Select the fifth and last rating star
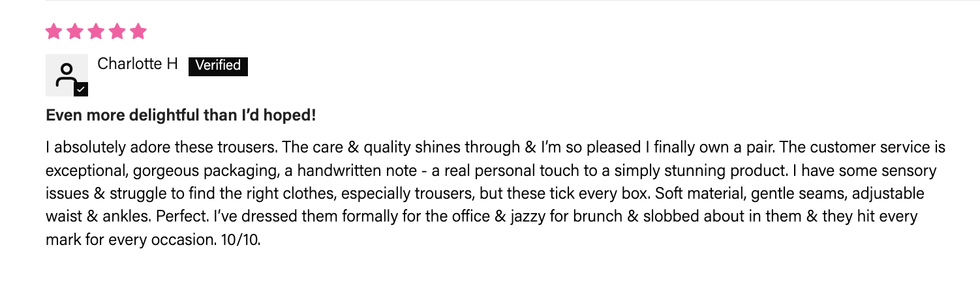 138,31
